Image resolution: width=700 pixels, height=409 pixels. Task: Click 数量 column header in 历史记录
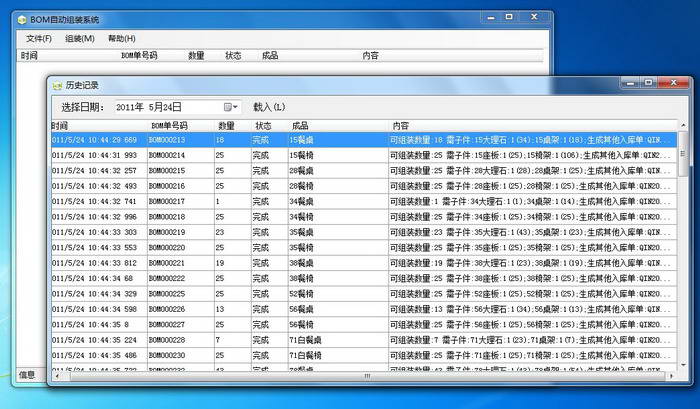233,126
